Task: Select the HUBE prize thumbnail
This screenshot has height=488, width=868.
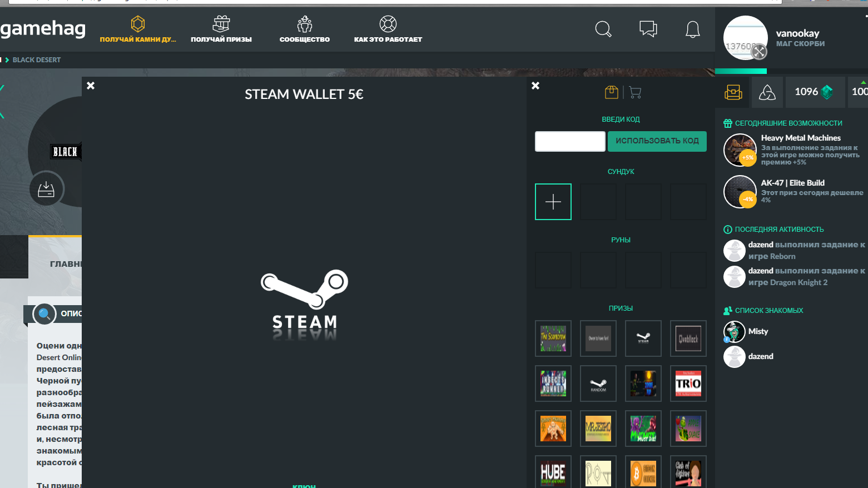Action: (x=553, y=472)
